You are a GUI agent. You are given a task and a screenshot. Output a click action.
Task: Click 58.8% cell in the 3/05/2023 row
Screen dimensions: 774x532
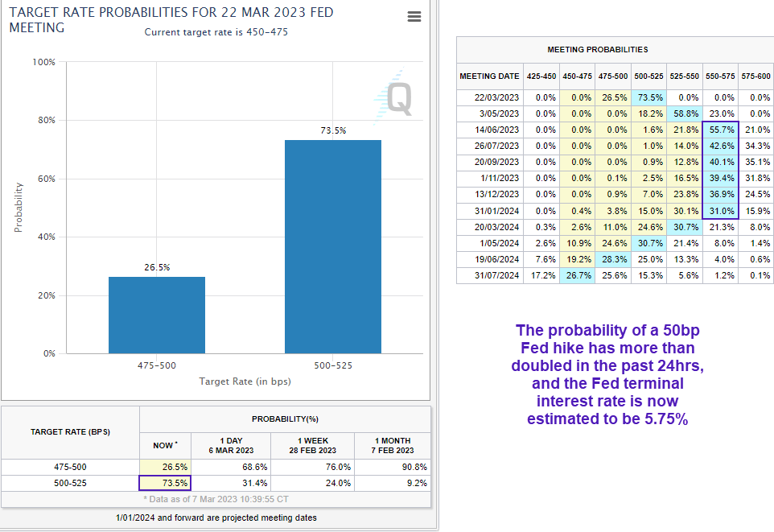pyautogui.click(x=685, y=113)
